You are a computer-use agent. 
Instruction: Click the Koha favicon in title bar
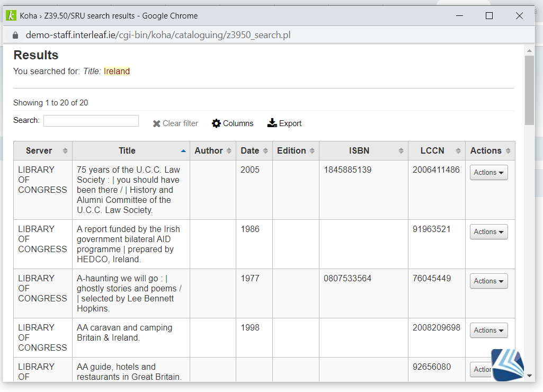(x=11, y=15)
